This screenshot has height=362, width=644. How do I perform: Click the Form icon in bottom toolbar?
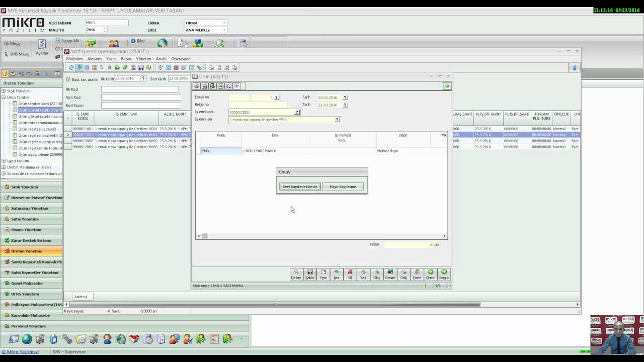(417, 274)
